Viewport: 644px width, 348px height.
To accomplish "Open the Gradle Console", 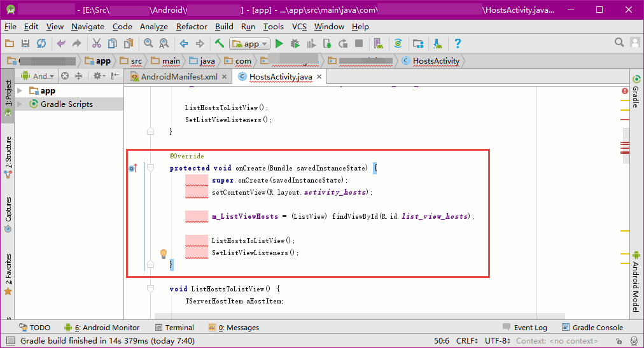I will pyautogui.click(x=592, y=328).
